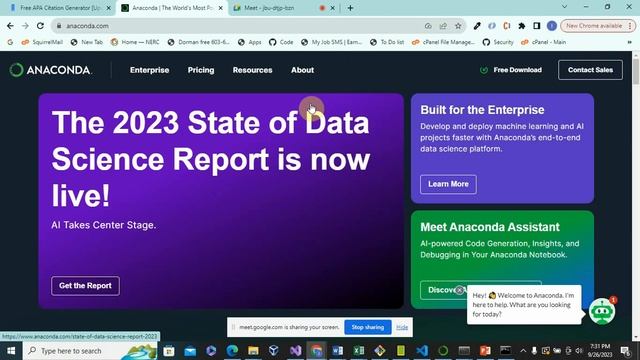This screenshot has height=360, width=640.
Task: Open the Chrome extensions puzzle icon
Action: tap(522, 26)
